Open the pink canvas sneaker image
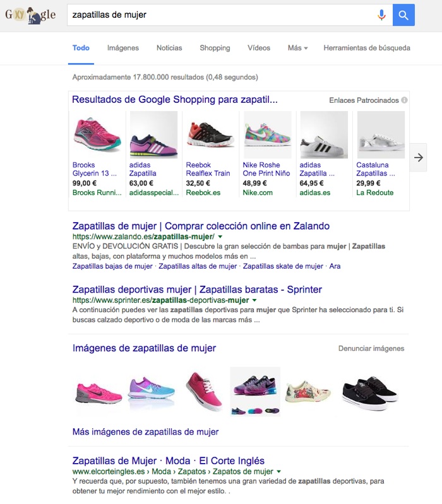The width and height of the screenshot is (442, 504). tap(203, 391)
